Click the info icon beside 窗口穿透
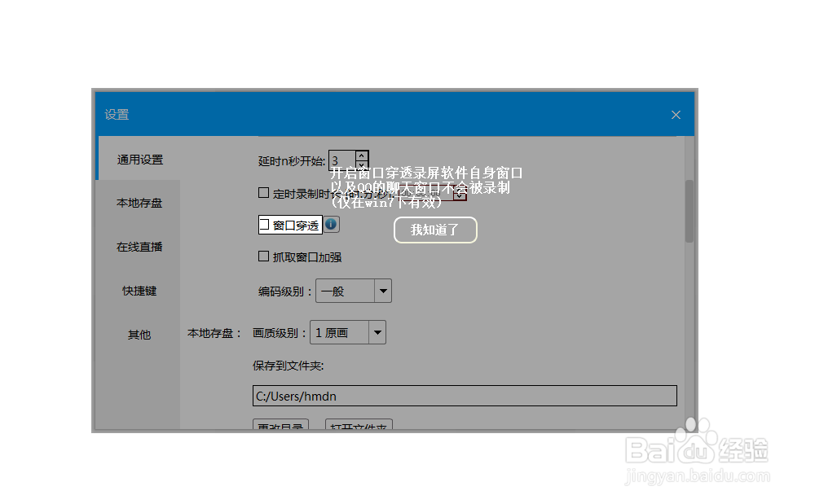The image size is (815, 504). (331, 224)
